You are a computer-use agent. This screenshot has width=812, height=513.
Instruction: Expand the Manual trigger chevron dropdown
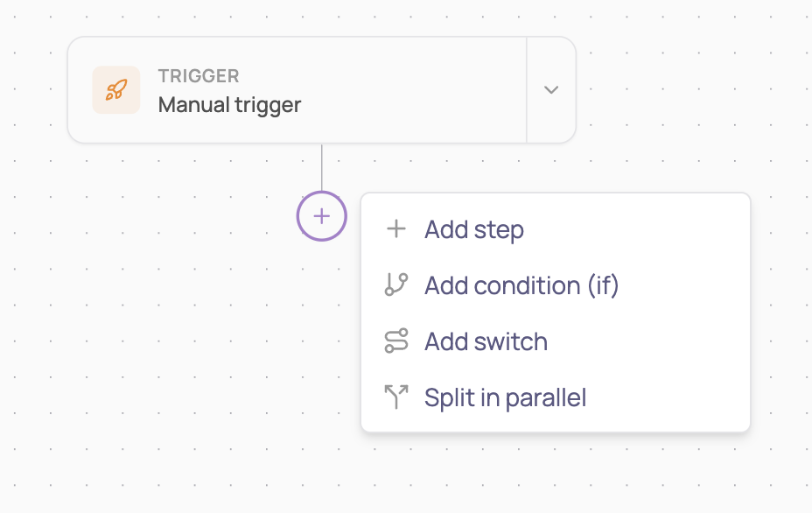pyautogui.click(x=551, y=89)
